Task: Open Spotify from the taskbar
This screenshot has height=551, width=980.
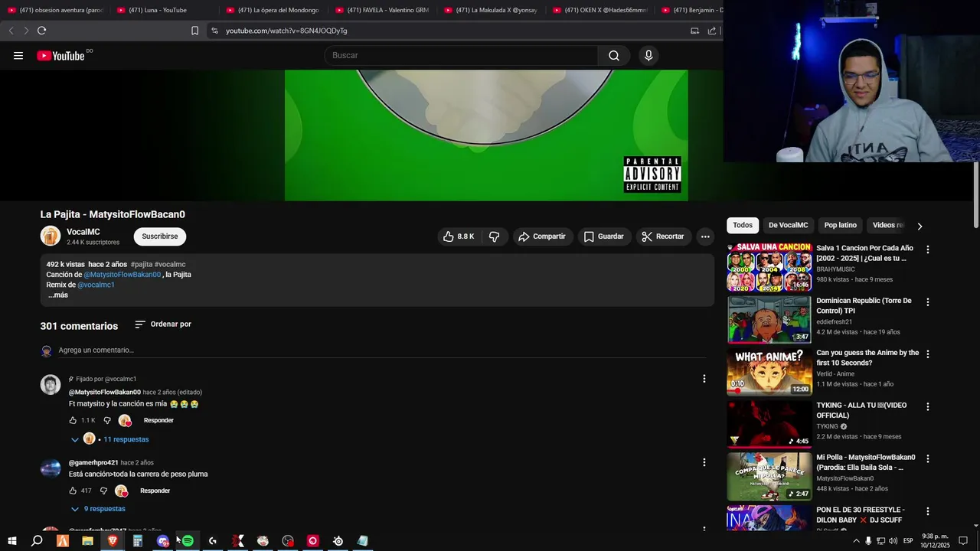Action: pos(188,541)
